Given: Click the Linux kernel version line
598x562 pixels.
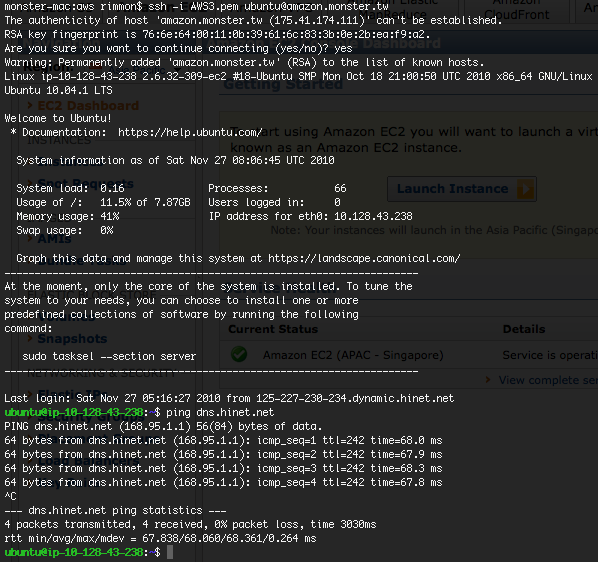Looking at the screenshot, I should click(x=298, y=76).
